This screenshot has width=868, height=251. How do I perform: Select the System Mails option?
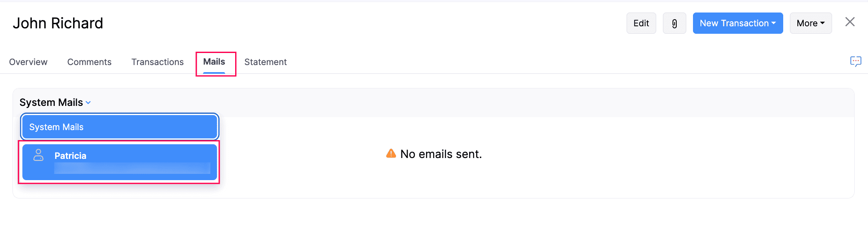pyautogui.click(x=119, y=127)
